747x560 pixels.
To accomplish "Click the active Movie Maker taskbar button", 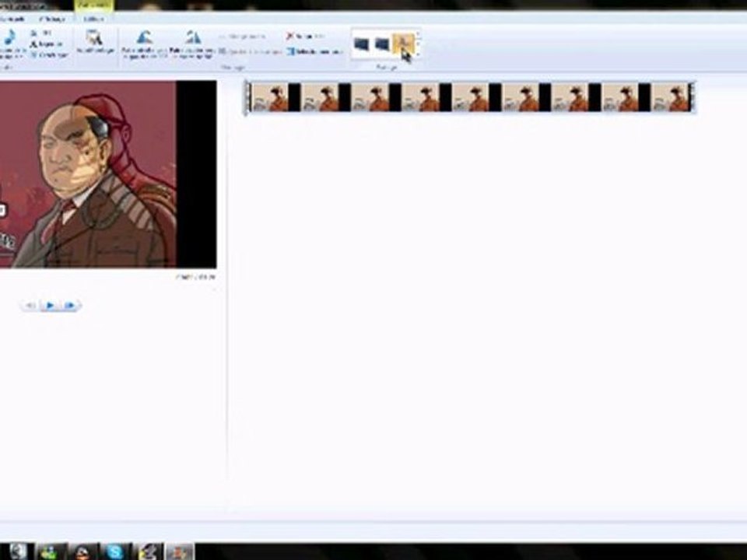I will click(179, 551).
